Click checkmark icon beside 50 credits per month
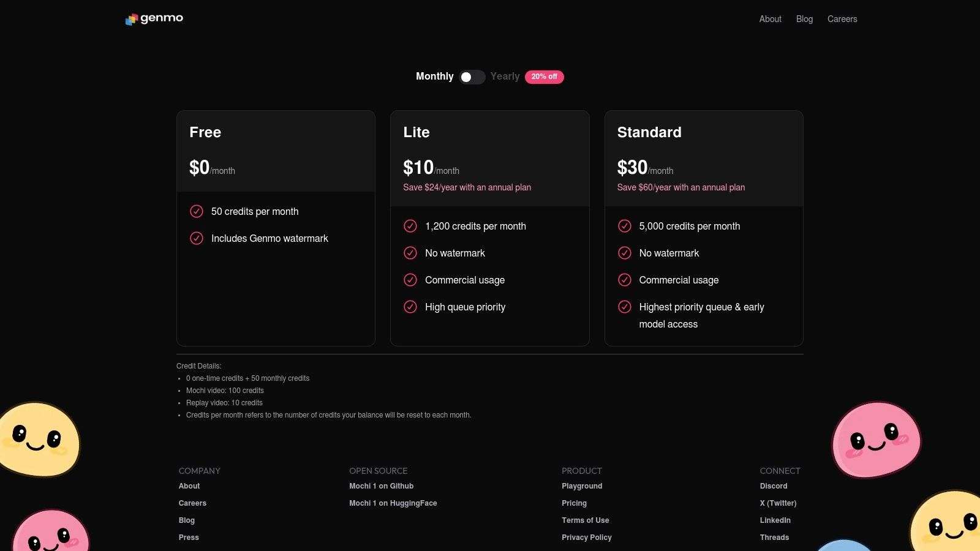The height and width of the screenshot is (551, 980). (197, 211)
